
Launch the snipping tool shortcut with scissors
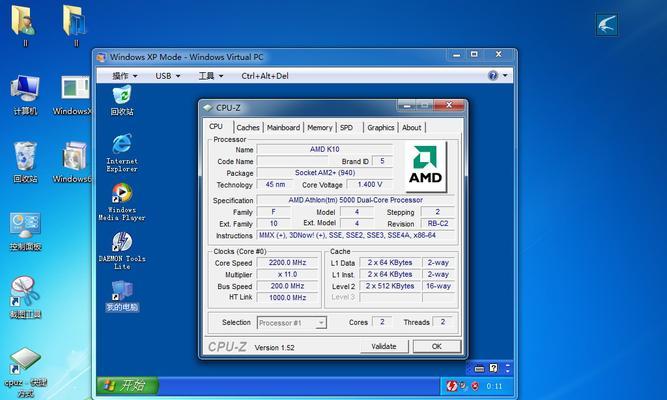click(x=25, y=297)
